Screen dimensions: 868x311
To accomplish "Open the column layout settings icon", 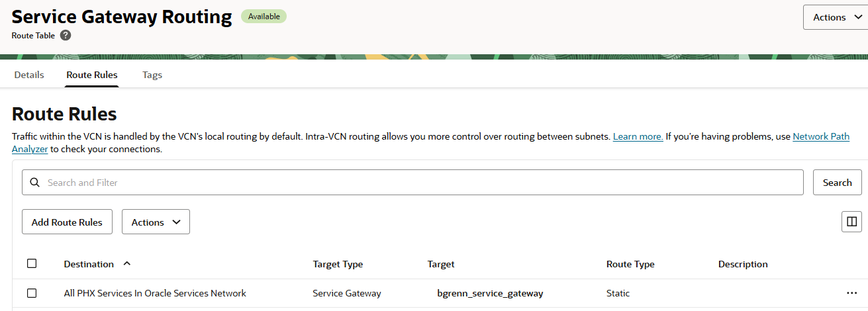I will (851, 222).
